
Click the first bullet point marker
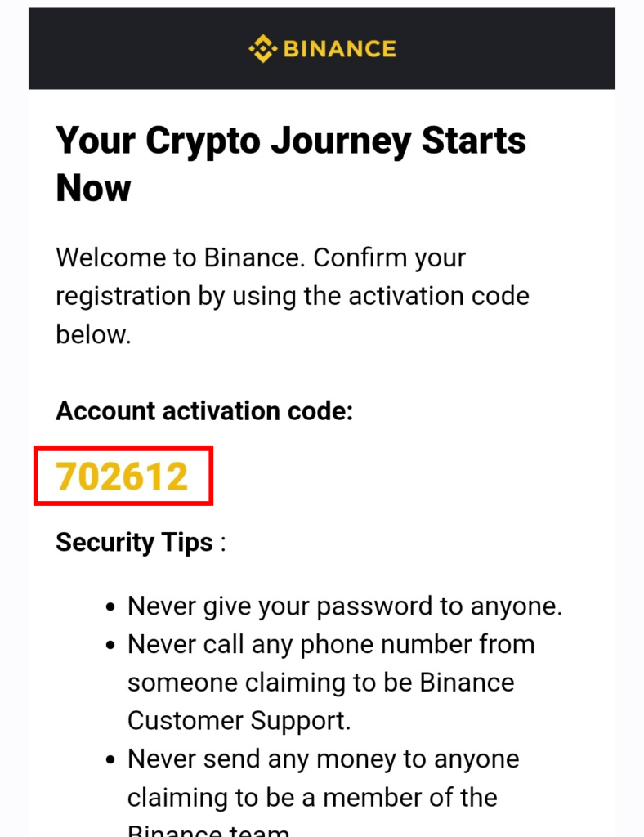click(x=110, y=607)
